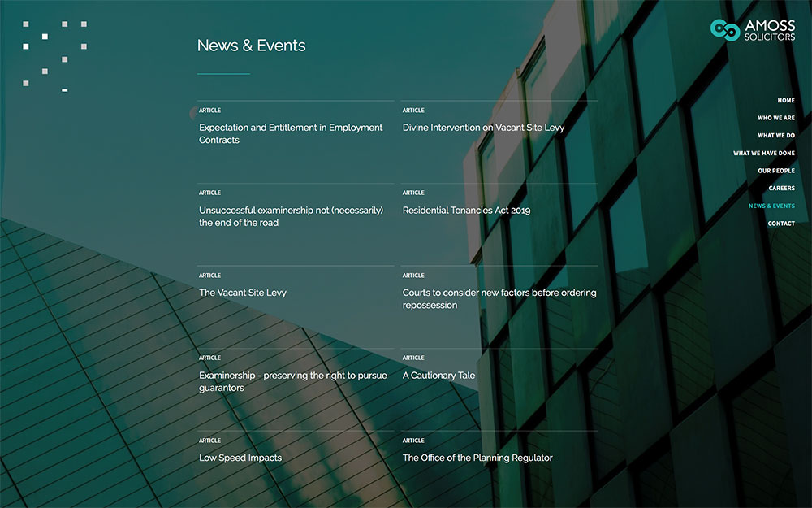
Task: Open the Who We Are page
Action: pyautogui.click(x=775, y=119)
